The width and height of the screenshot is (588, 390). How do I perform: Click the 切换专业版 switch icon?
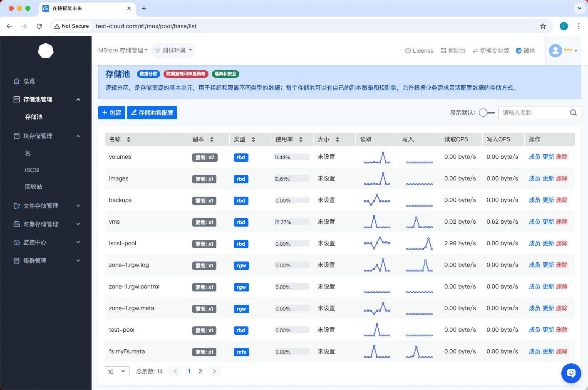475,51
